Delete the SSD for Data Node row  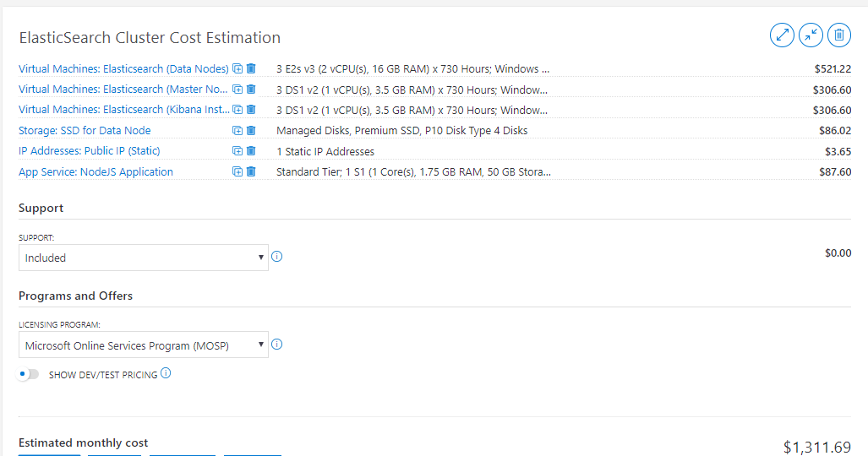(x=251, y=130)
